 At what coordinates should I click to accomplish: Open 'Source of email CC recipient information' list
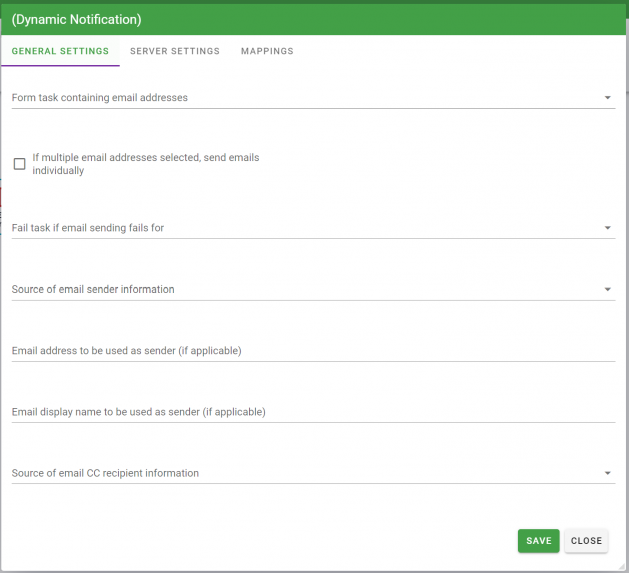[x=300, y=474]
